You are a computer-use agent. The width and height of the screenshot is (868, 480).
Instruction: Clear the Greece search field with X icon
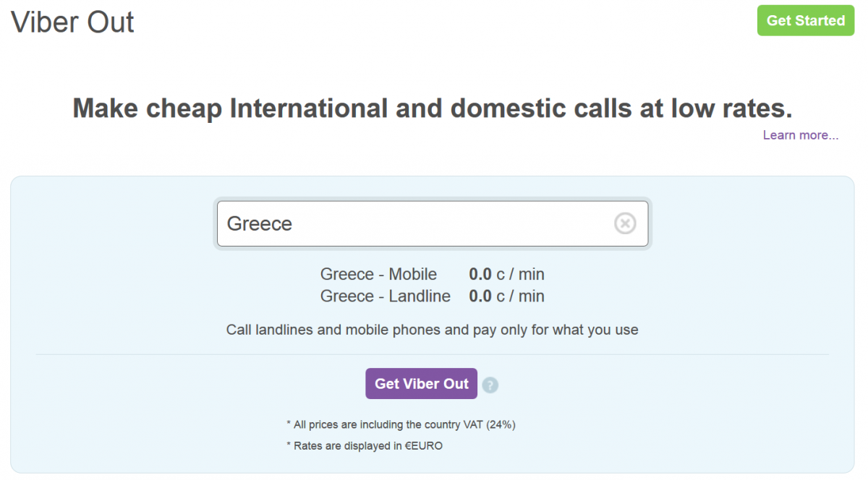[x=625, y=223]
